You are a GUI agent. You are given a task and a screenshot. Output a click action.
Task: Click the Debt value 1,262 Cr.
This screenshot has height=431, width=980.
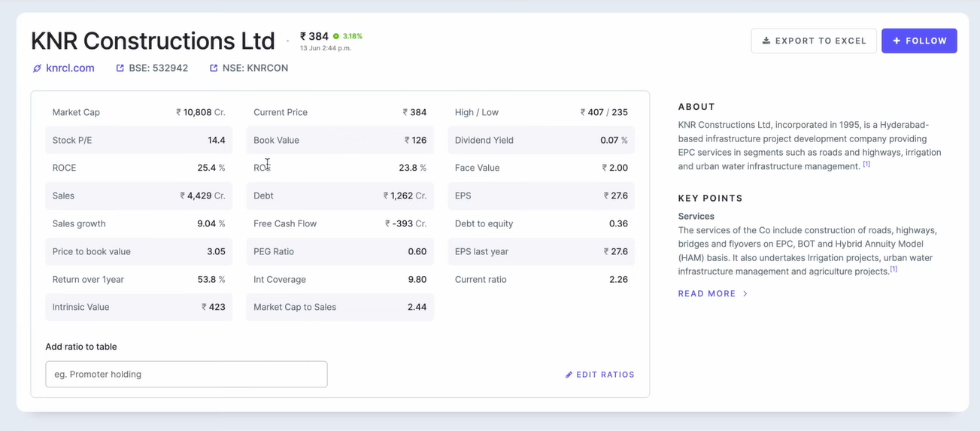pos(405,196)
